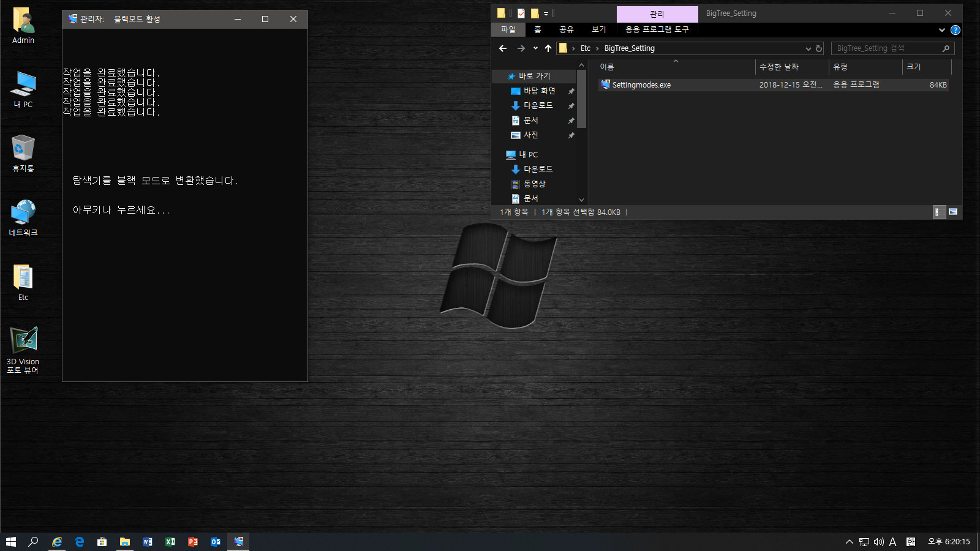This screenshot has height=551, width=980.
Task: Open 바탕 화면 in quick access
Action: (x=539, y=91)
